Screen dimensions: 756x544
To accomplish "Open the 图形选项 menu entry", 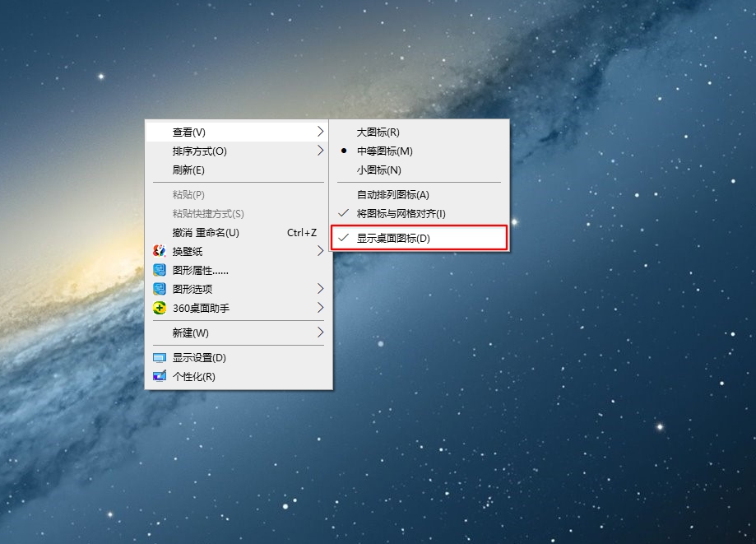I will point(237,289).
